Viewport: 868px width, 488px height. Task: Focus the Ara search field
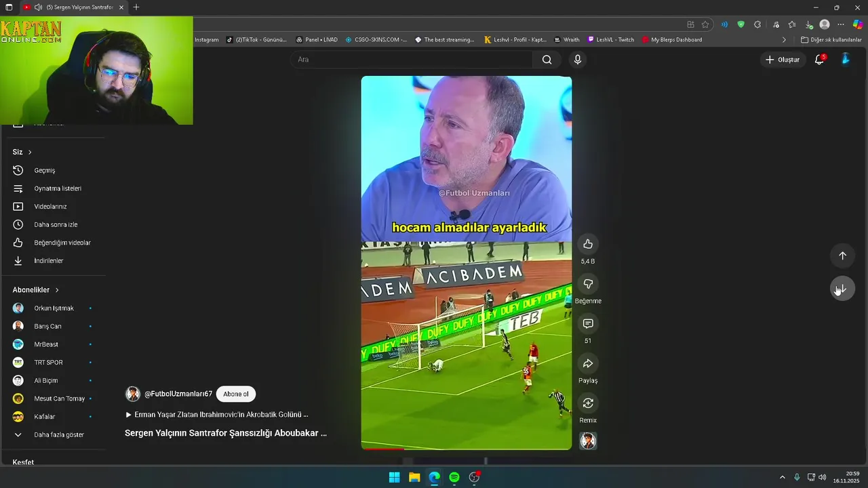(412, 60)
